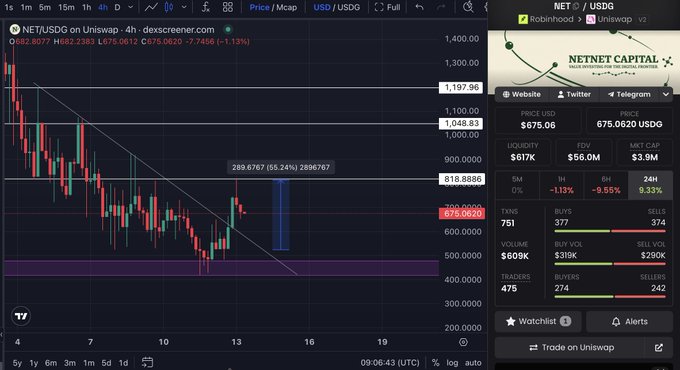Select the blue measurement range box
Screen dimensions: 680x370
click(x=281, y=215)
